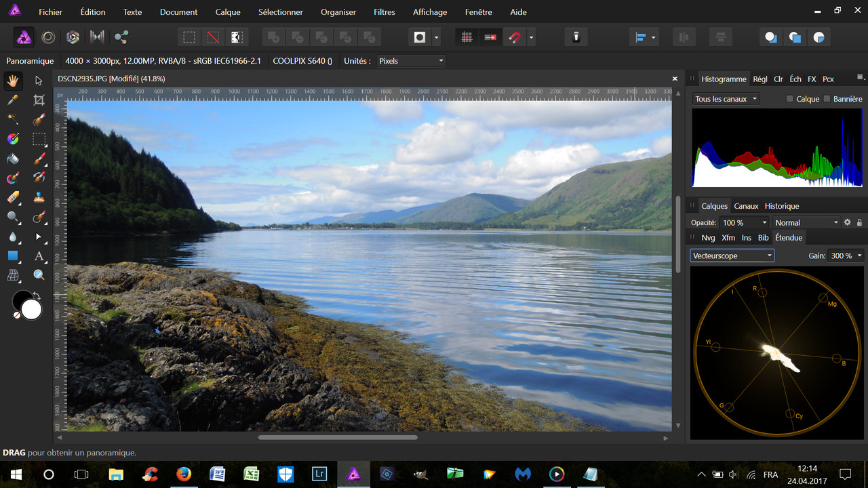The width and height of the screenshot is (868, 488).
Task: Switch to the Liquify Persona
Action: [48, 37]
